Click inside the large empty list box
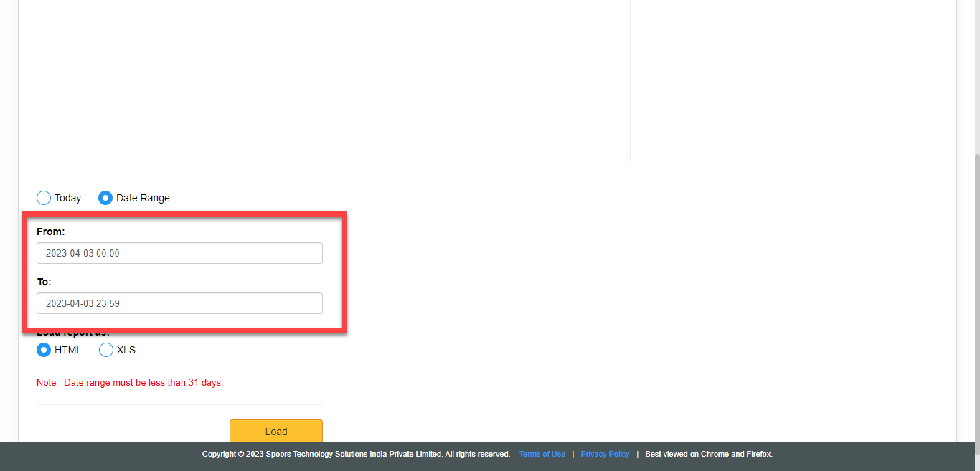Viewport: 980px width, 471px height. 334,79
